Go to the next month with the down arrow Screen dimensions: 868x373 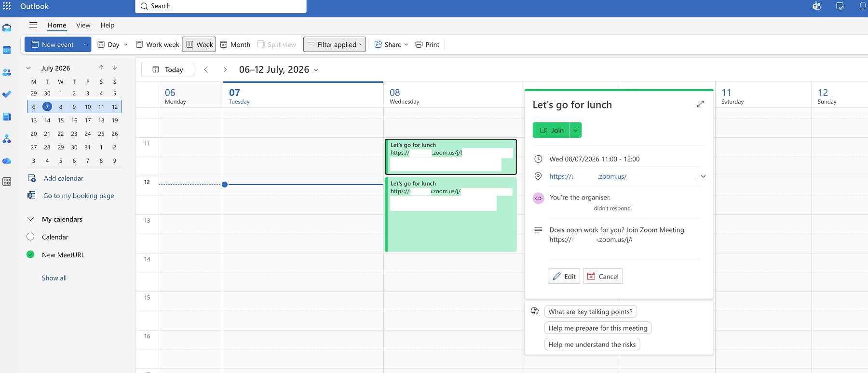point(115,68)
